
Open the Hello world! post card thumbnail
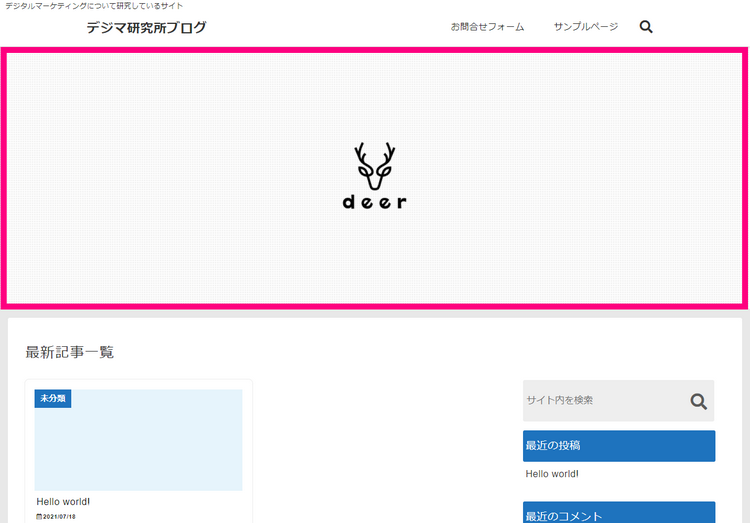point(138,440)
